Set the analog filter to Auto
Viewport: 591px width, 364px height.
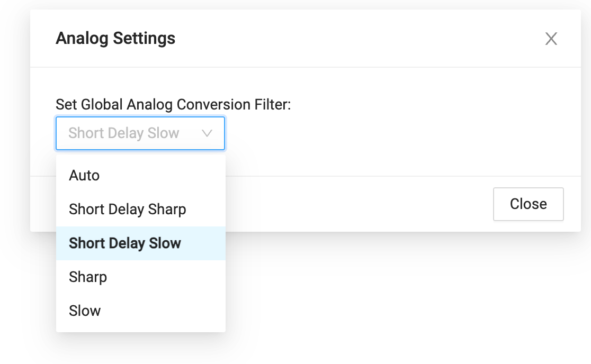click(85, 176)
